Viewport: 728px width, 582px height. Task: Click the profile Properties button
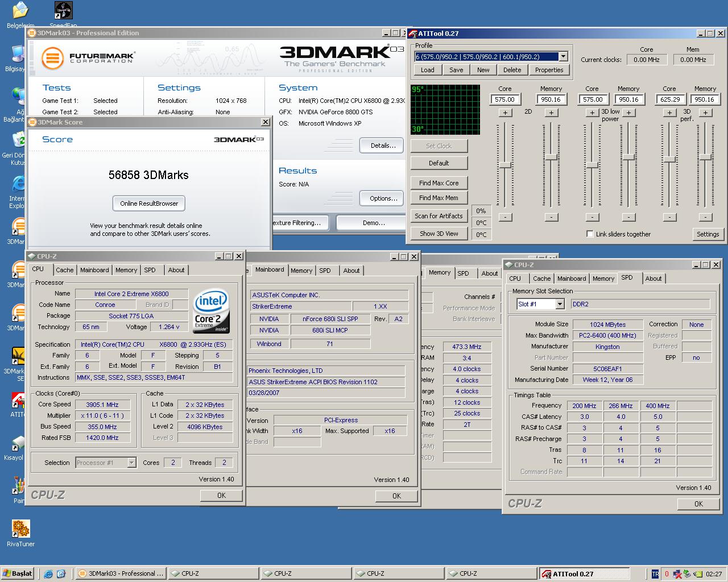coord(549,70)
